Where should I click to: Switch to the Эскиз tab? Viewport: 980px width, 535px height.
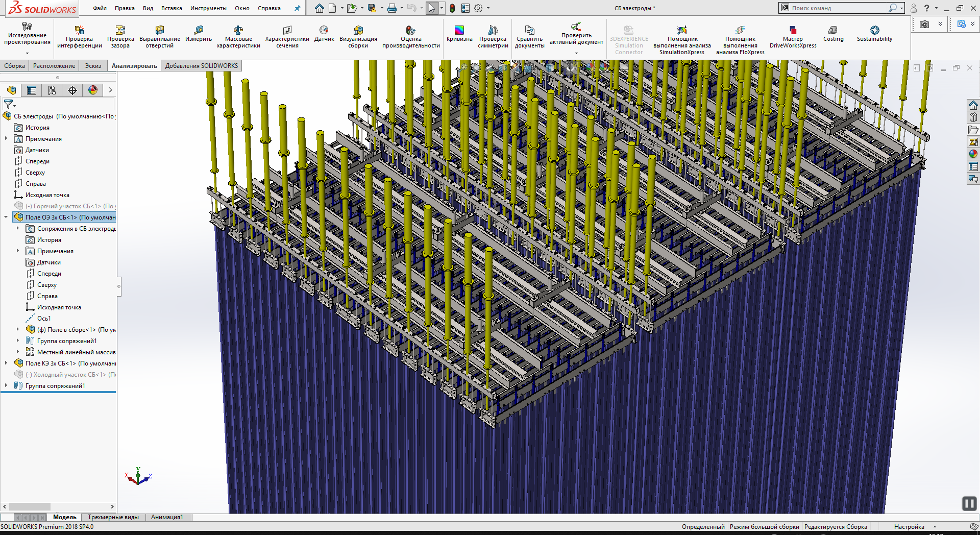(93, 66)
